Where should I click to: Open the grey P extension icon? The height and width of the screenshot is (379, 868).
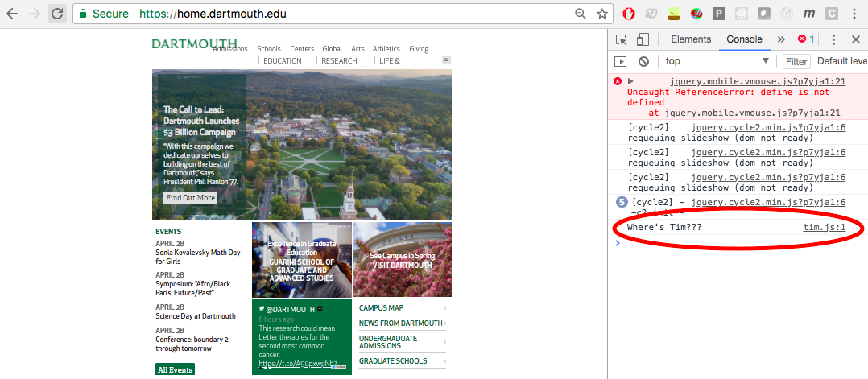[x=718, y=14]
